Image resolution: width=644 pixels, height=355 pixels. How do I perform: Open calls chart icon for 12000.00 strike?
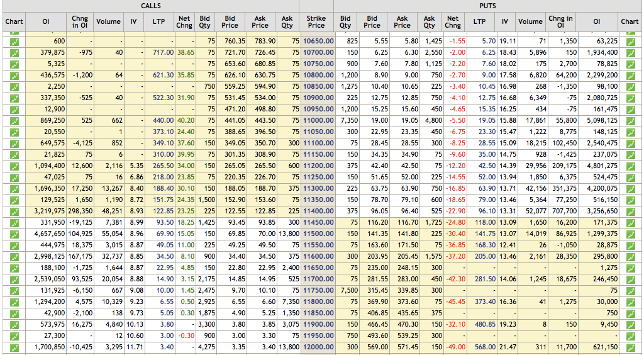coord(14,347)
